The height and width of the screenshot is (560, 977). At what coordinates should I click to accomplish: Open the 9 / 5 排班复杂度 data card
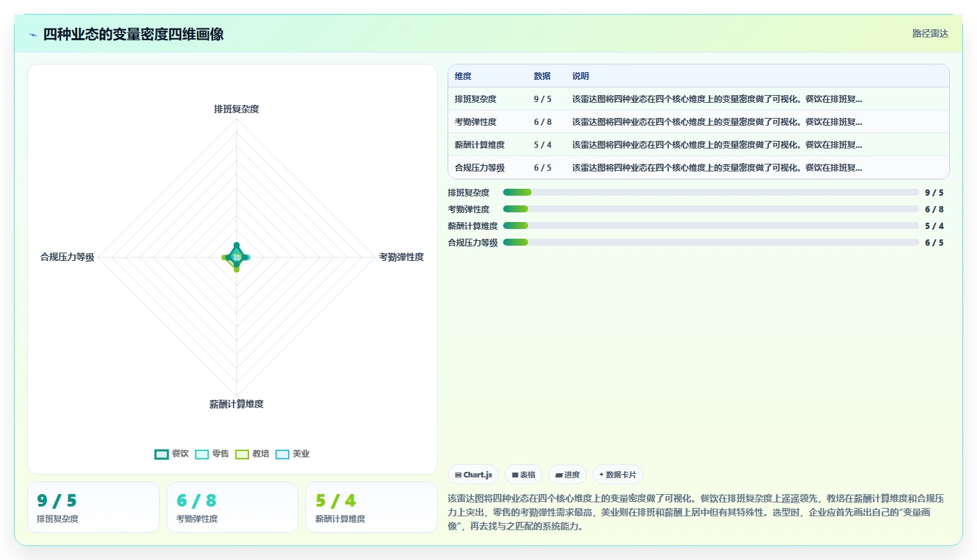[93, 507]
